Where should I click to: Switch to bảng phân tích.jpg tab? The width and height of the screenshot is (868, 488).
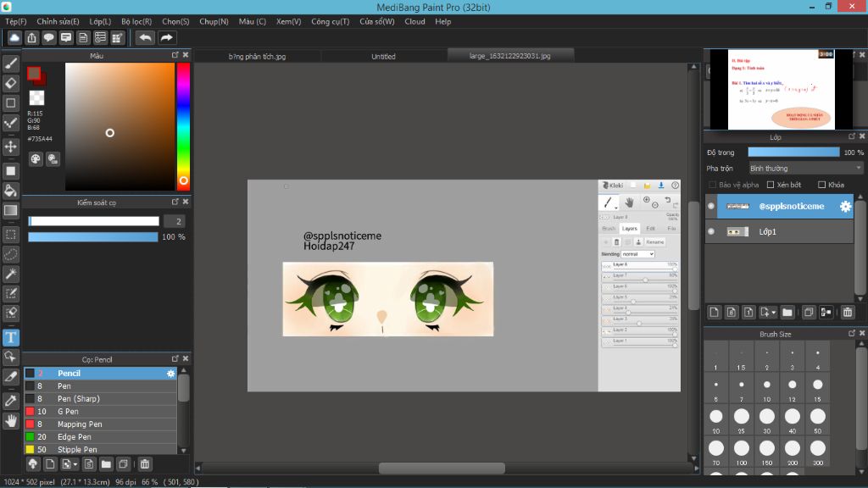click(257, 56)
